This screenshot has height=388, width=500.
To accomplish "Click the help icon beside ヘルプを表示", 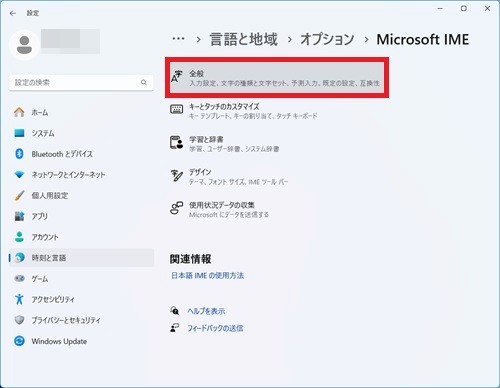I will (x=175, y=311).
